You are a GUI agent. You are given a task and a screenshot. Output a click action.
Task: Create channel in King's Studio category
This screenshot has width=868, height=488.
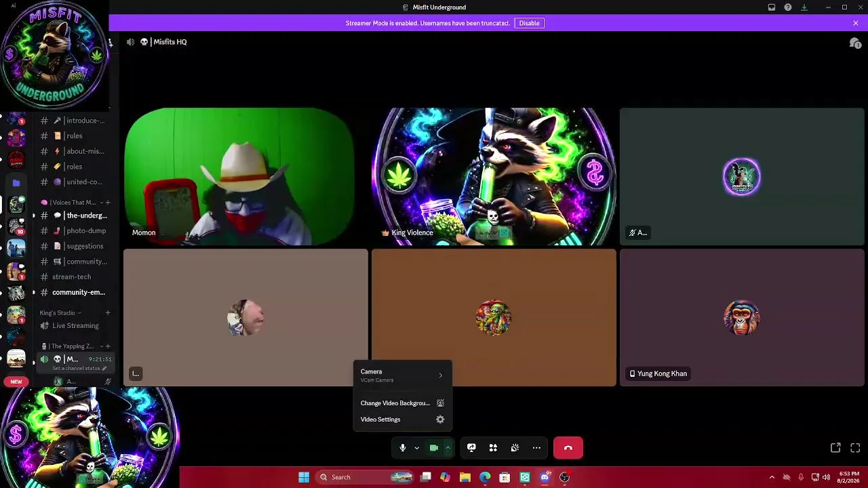(x=108, y=312)
